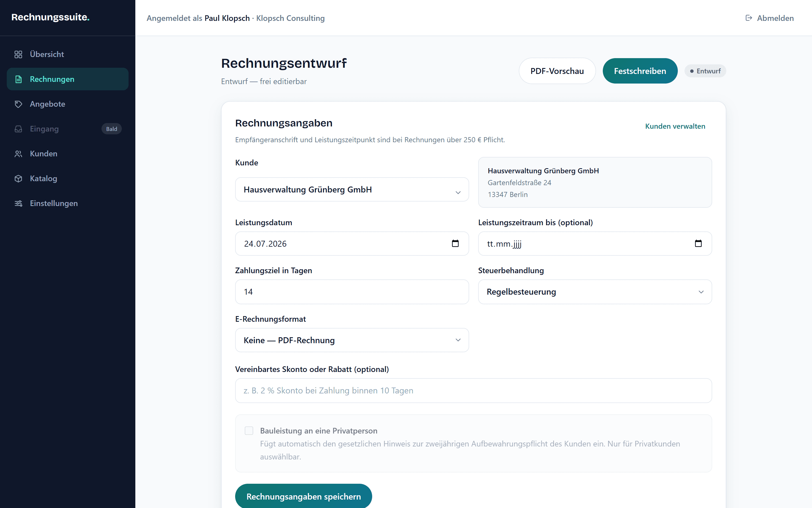
Task: Click the Rechnungssuite logo
Action: pyautogui.click(x=50, y=17)
